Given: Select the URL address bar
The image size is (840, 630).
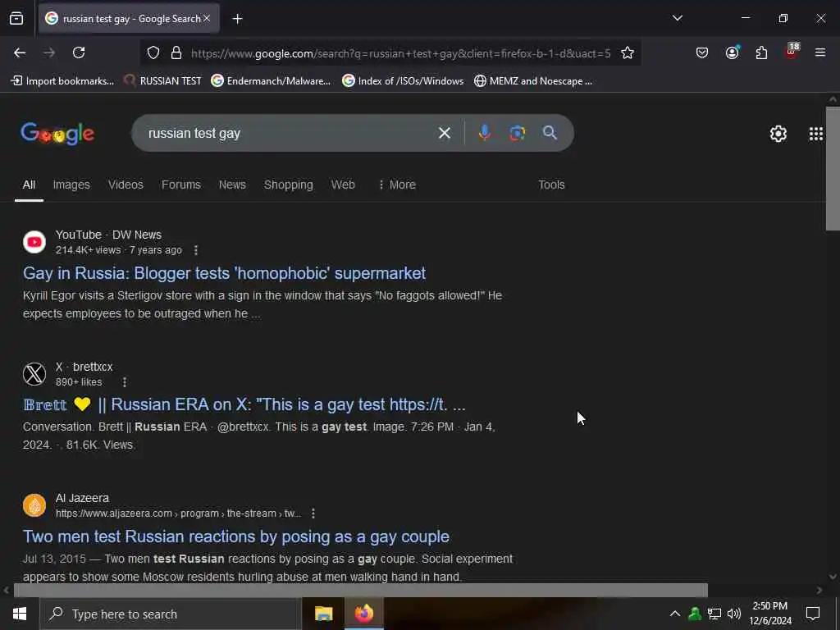Looking at the screenshot, I should (400, 53).
